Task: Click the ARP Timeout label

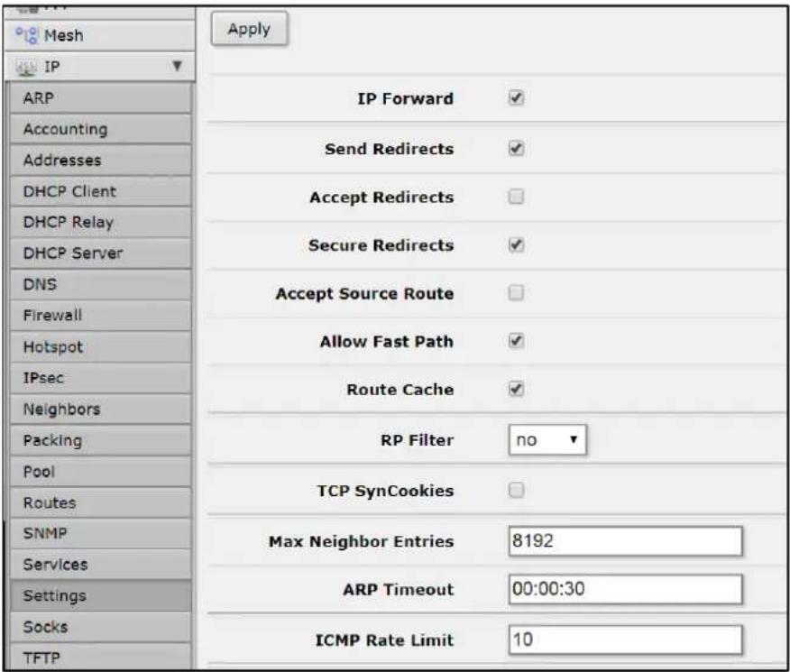Action: pos(399,590)
